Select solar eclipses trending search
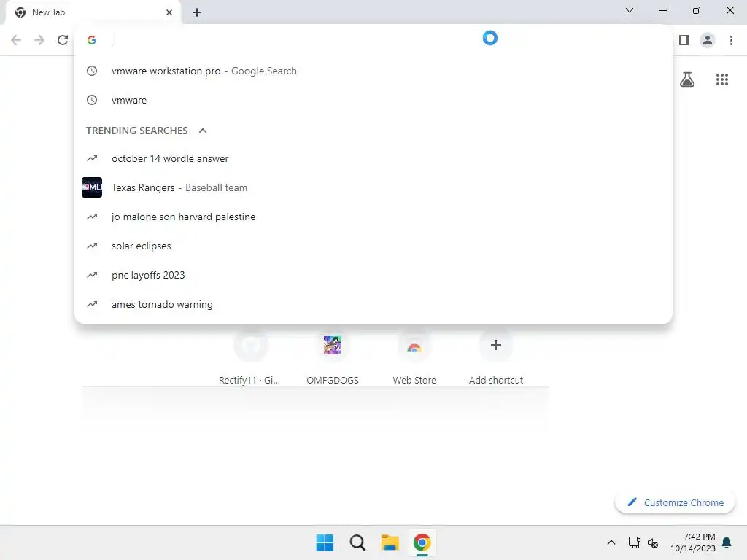Image resolution: width=747 pixels, height=560 pixels. pos(373,246)
